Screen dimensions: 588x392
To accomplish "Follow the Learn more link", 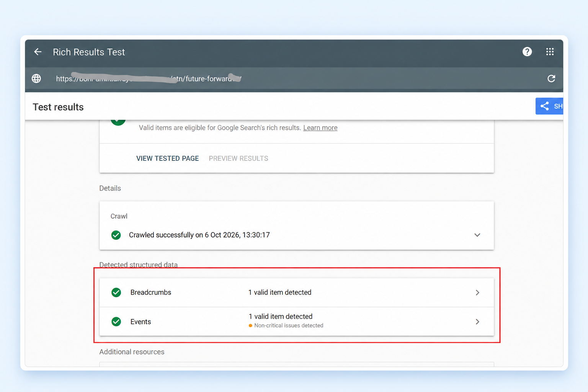I will (320, 128).
